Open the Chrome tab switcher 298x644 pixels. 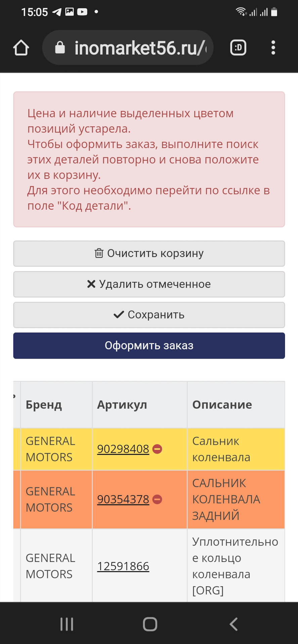pyautogui.click(x=238, y=47)
